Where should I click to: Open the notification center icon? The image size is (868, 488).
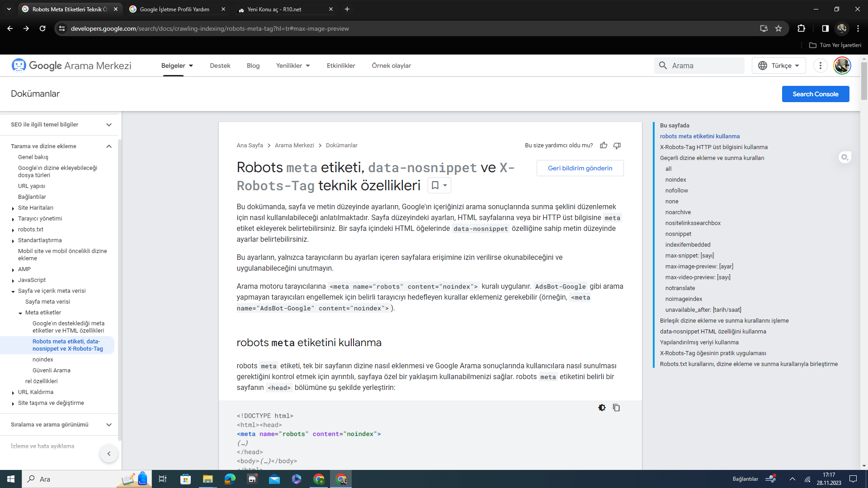coord(853,479)
